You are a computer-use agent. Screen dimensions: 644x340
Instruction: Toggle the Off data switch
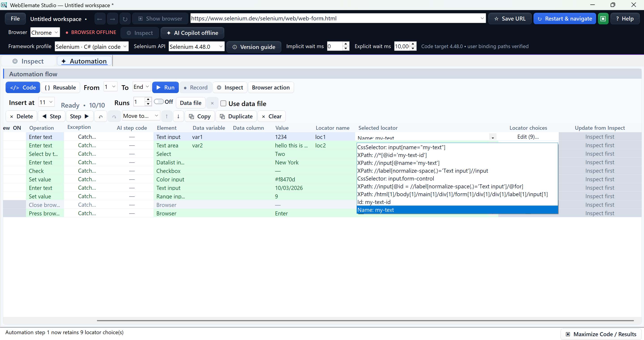[x=159, y=101]
